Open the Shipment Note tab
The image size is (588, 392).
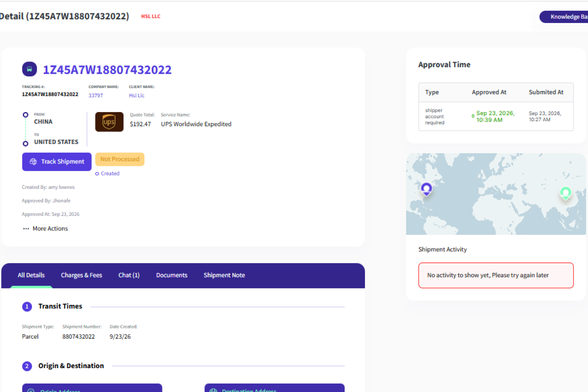(224, 275)
